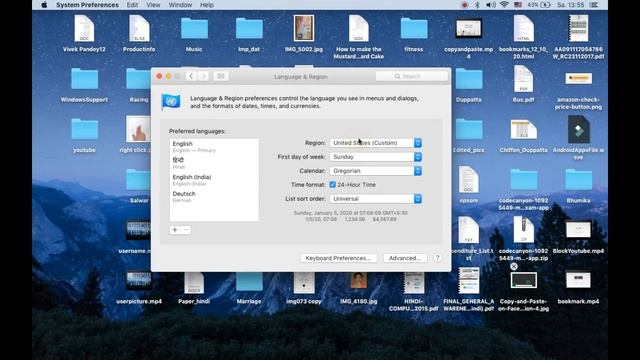Toggle the 24-Hour Time checkbox
The width and height of the screenshot is (640, 360).
click(333, 184)
